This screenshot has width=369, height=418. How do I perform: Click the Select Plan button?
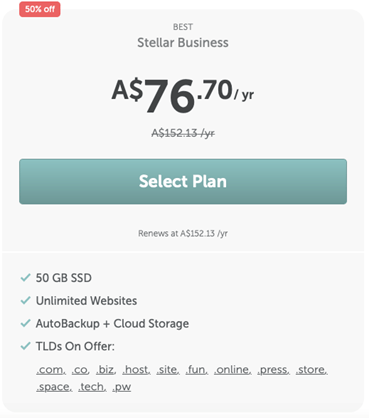tap(183, 181)
